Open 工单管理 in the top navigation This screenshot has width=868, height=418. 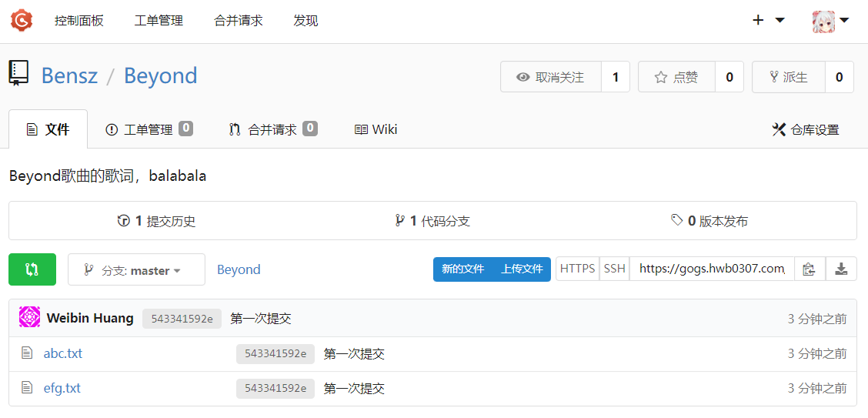pyautogui.click(x=159, y=21)
